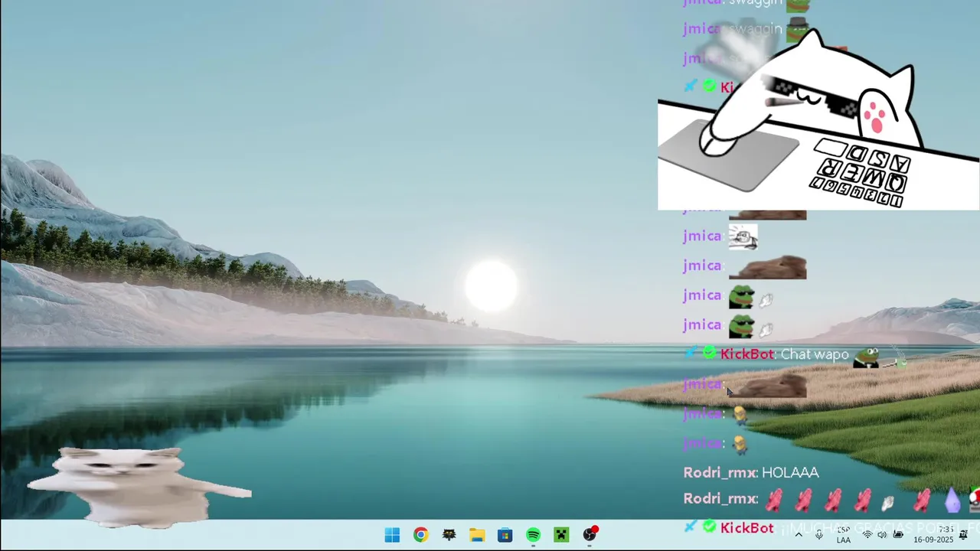Switch to OBS Studio in the taskbar
This screenshot has width=980, height=551.
590,534
